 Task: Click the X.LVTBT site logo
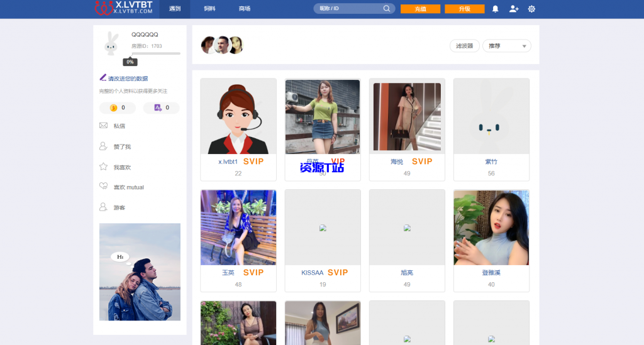click(124, 8)
